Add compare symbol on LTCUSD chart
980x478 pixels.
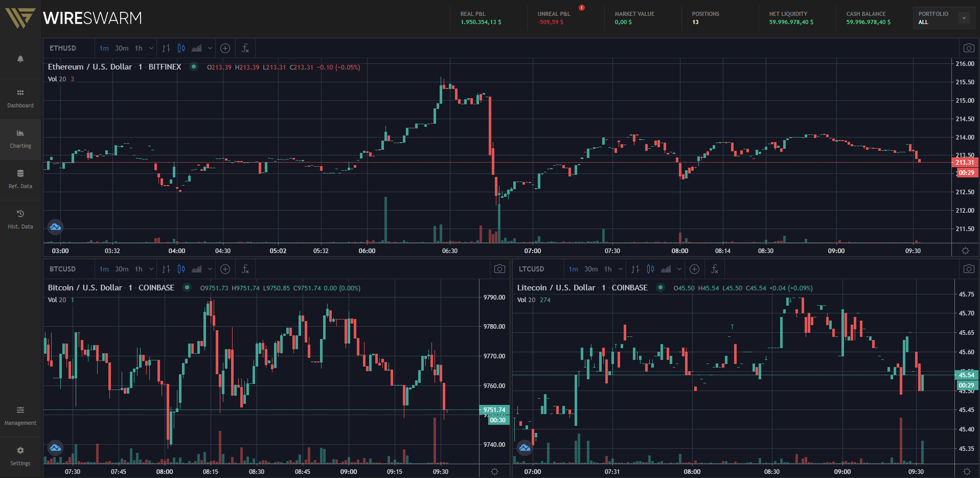click(x=694, y=269)
